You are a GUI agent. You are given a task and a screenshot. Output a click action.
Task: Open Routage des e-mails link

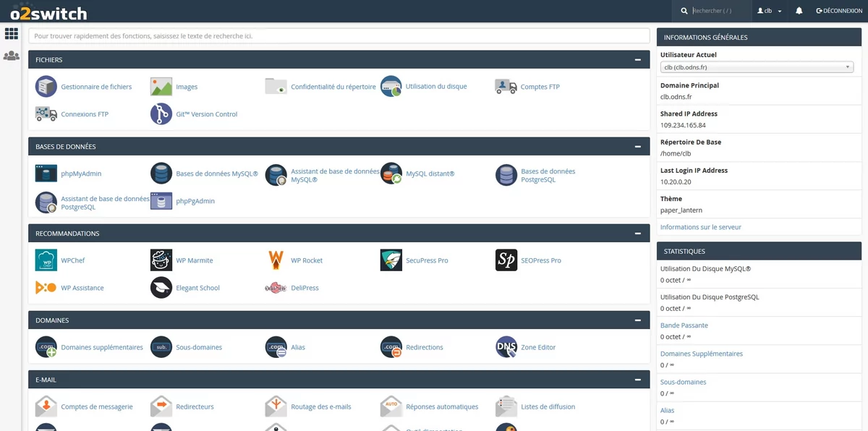point(320,406)
